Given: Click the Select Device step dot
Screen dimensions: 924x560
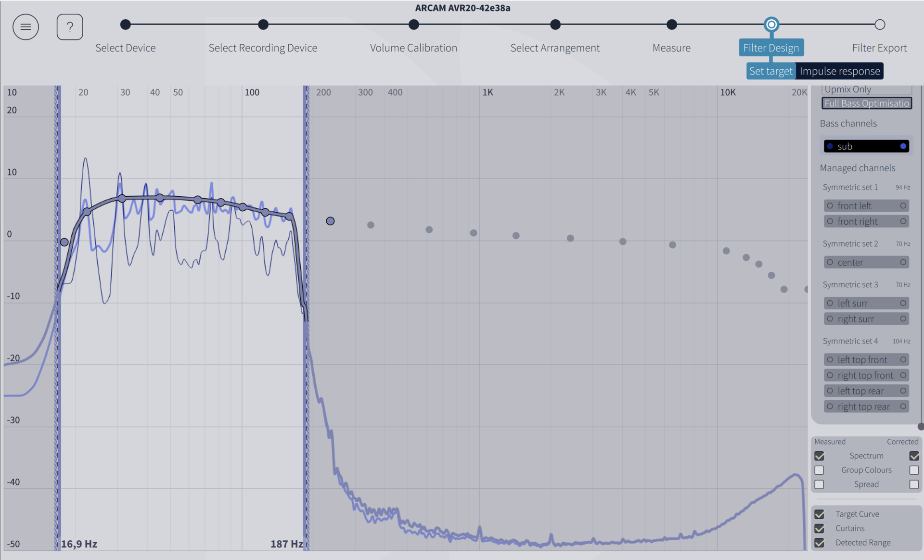Looking at the screenshot, I should pyautogui.click(x=125, y=25).
